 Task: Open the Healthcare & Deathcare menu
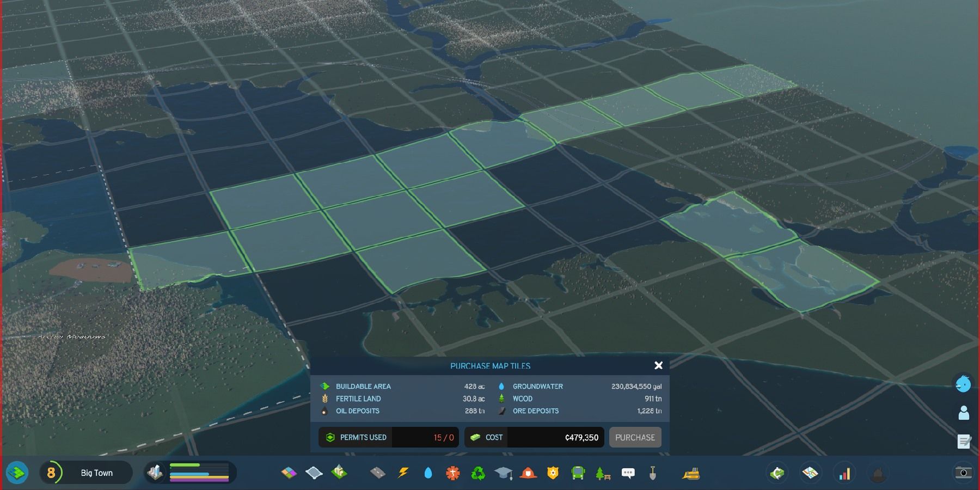[x=452, y=473]
